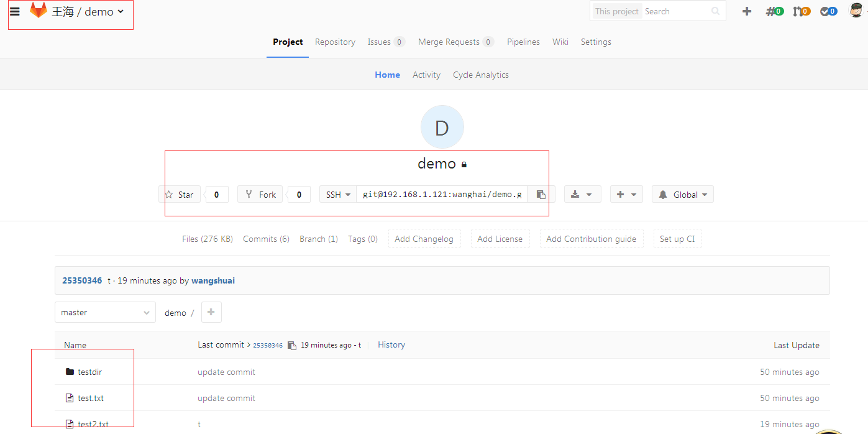868x434 pixels.
Task: Open the todos checkmark icon
Action: pos(828,11)
